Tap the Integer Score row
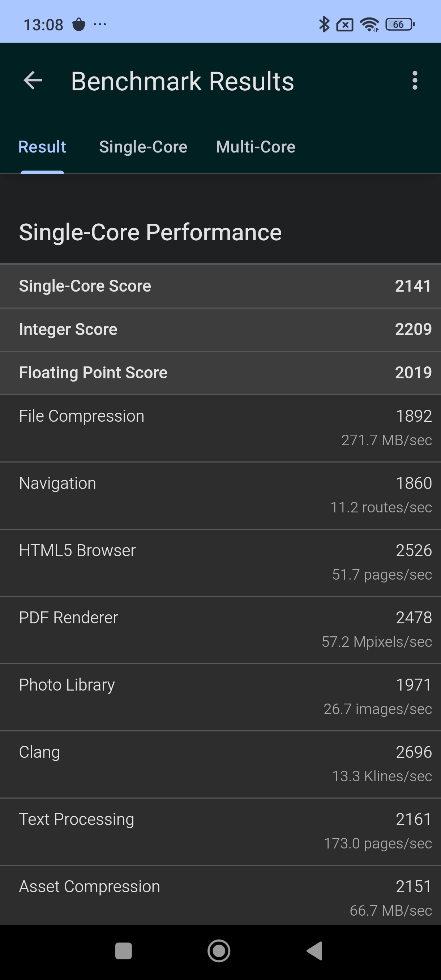 (221, 330)
